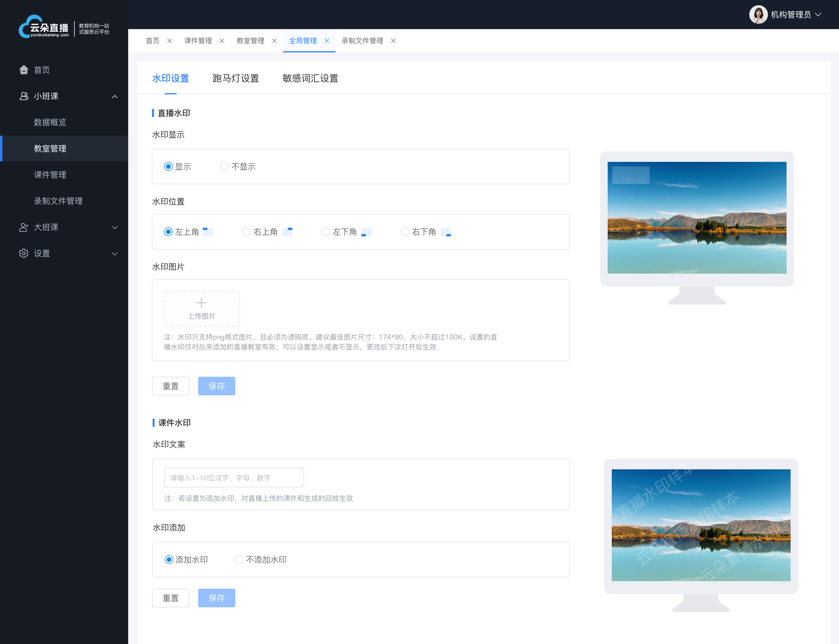Viewport: 839px width, 644px height.
Task: Select 右上角 watermark position option
Action: point(246,232)
